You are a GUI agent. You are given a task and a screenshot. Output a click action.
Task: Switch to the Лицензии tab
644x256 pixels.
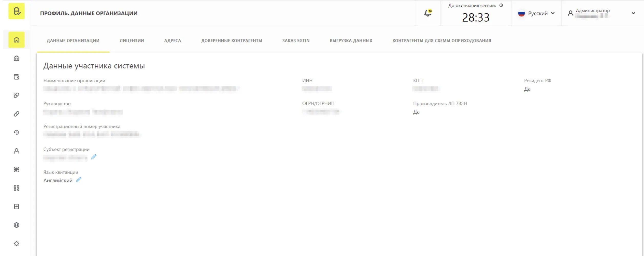tap(132, 41)
